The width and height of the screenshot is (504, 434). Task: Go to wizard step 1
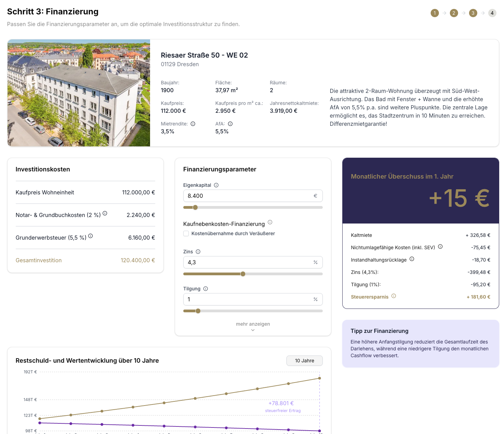[434, 13]
